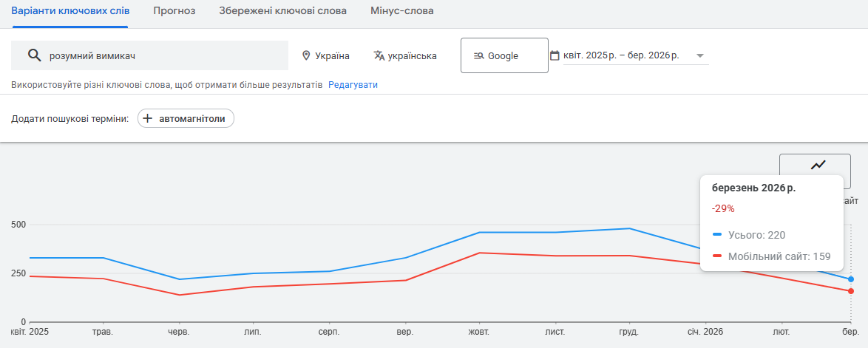
Task: Click the translate language icon
Action: [x=379, y=55]
